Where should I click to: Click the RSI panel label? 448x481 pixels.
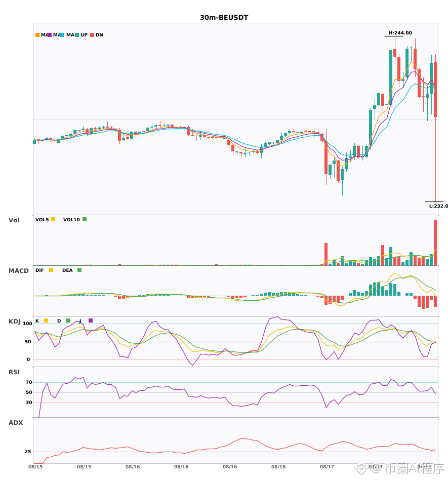coord(14,372)
